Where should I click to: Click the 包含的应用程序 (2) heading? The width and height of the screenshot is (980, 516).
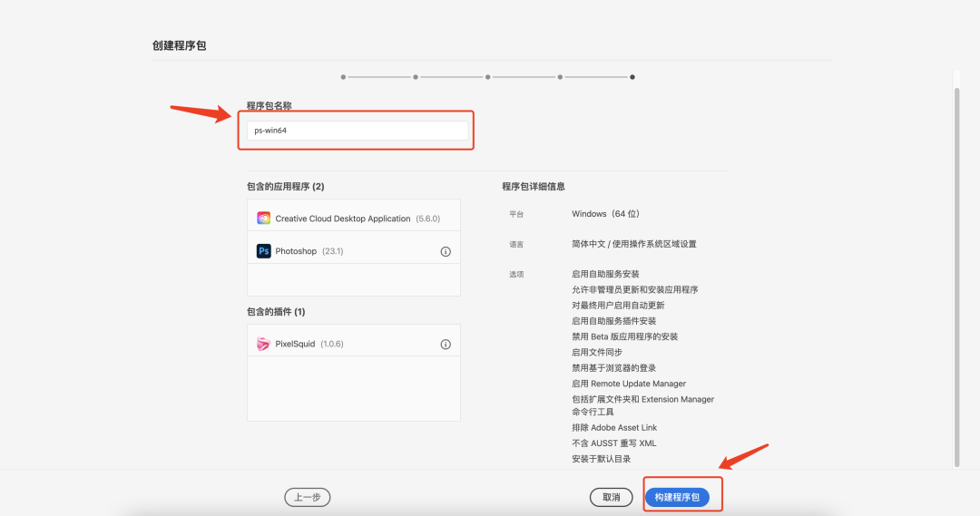tap(286, 187)
